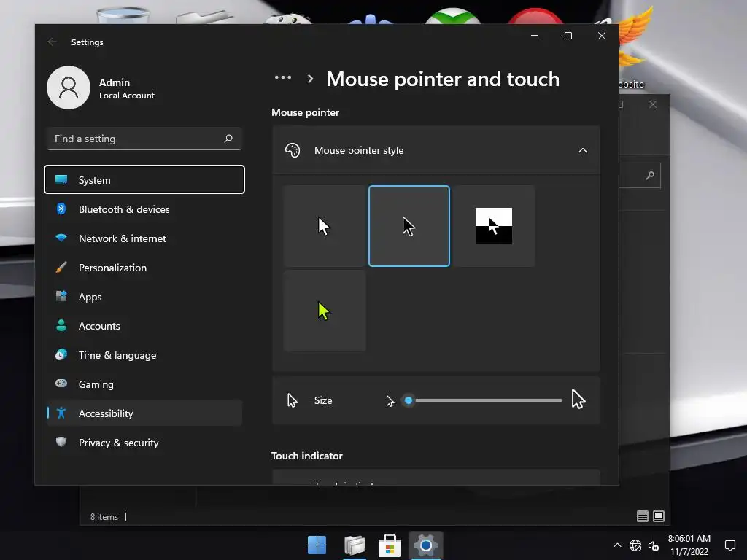The image size is (747, 560).
Task: Open Personalization settings
Action: tap(144, 268)
